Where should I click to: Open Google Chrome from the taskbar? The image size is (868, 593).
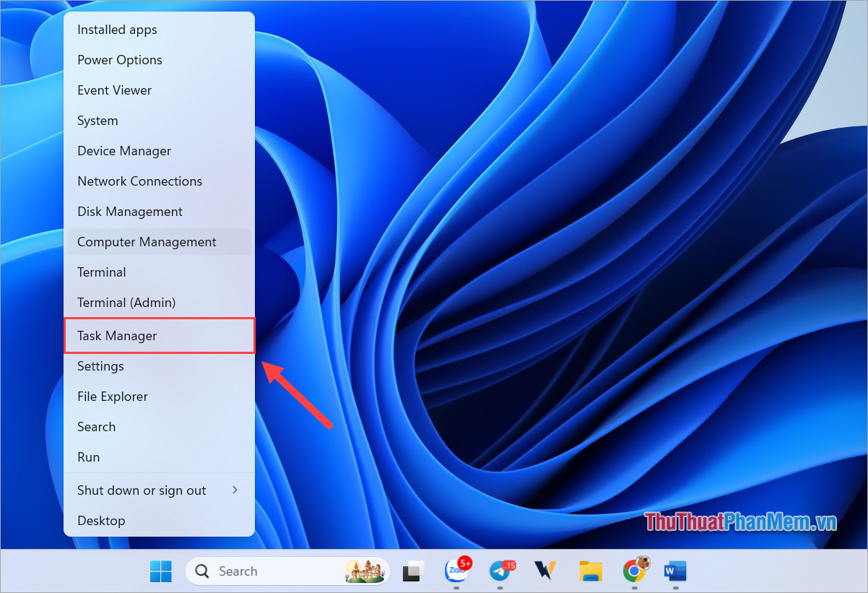[x=635, y=571]
